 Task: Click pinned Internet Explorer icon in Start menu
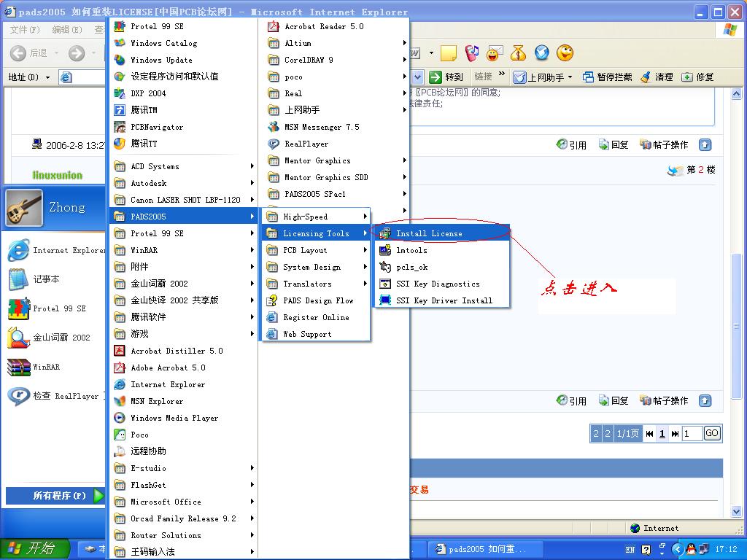pyautogui.click(x=18, y=250)
